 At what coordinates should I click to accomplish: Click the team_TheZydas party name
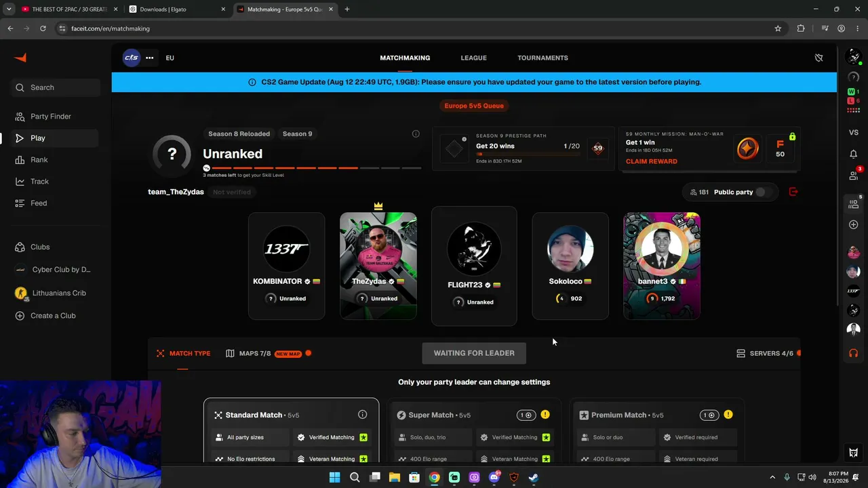(x=176, y=192)
